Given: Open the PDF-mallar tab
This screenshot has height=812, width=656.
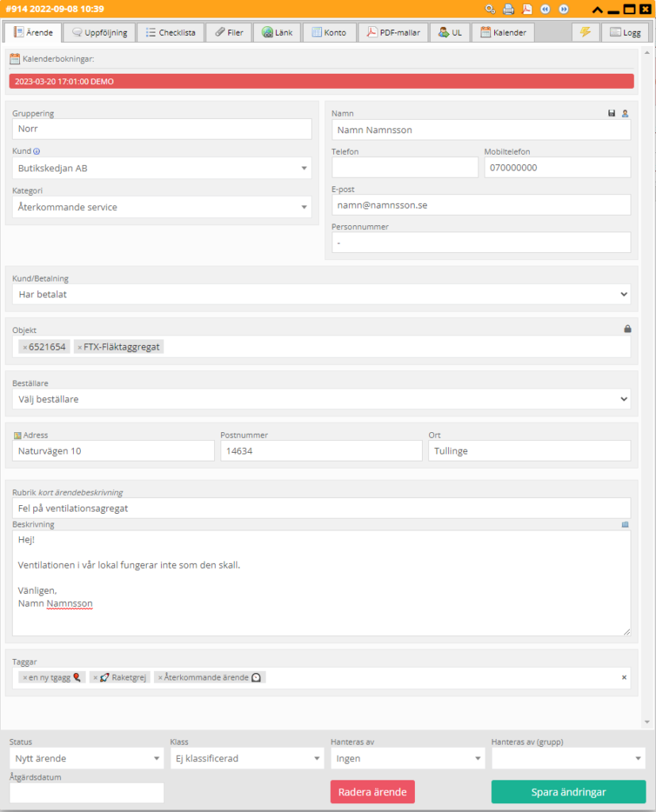Looking at the screenshot, I should click(393, 32).
